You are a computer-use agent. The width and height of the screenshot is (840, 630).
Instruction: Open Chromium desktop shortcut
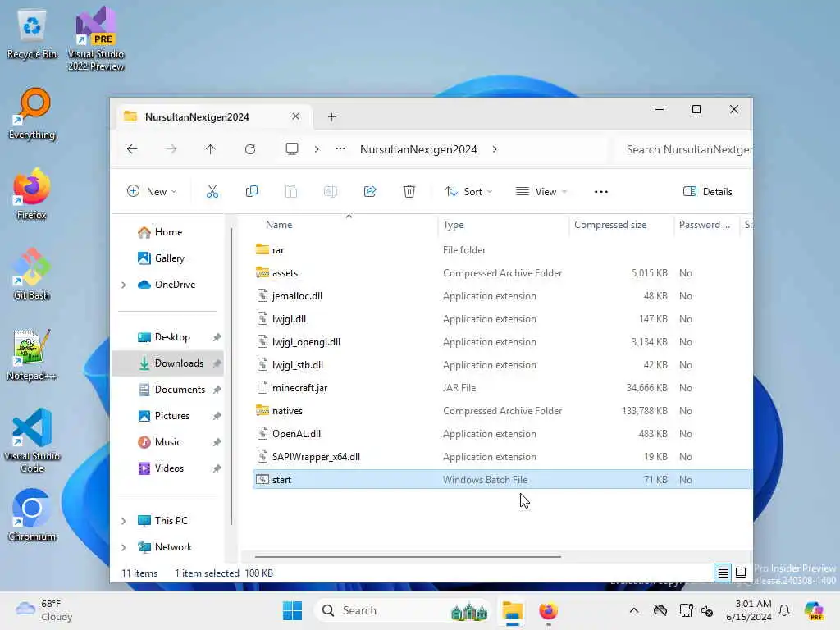[x=32, y=515]
